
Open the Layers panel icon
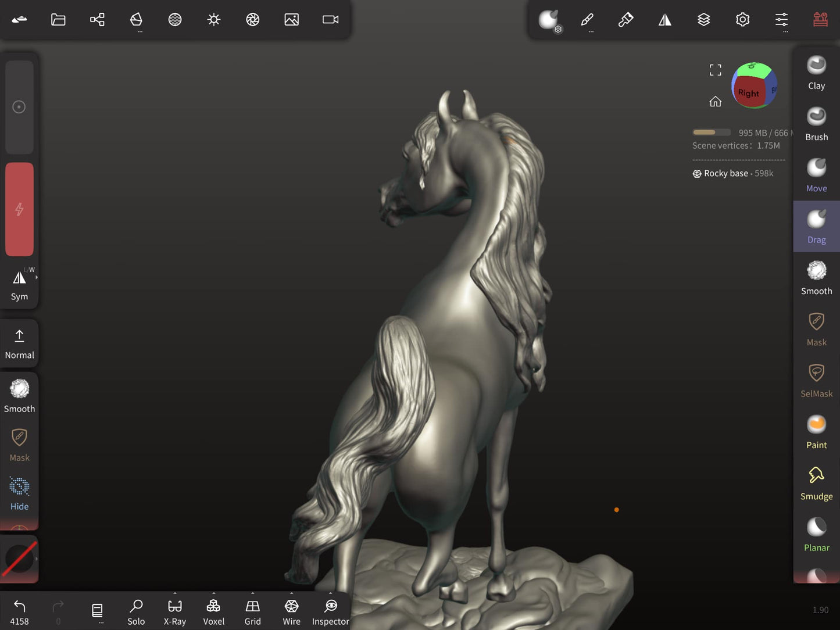(x=703, y=20)
